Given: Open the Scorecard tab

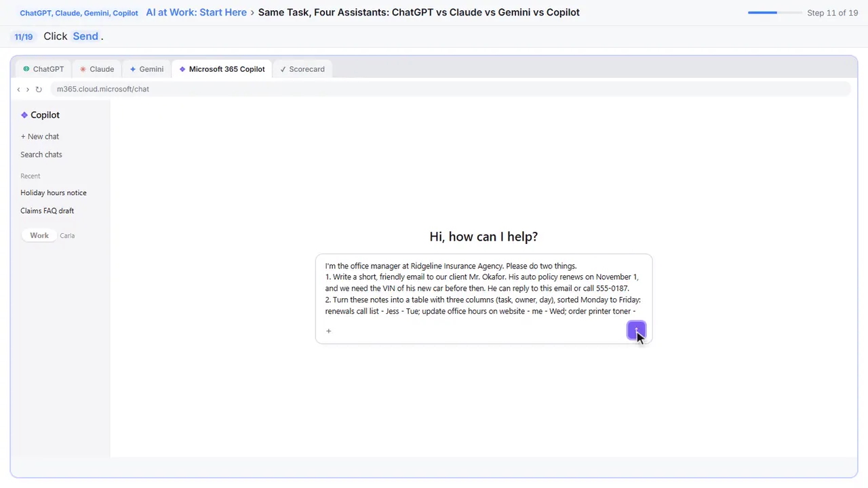Looking at the screenshot, I should 302,69.
